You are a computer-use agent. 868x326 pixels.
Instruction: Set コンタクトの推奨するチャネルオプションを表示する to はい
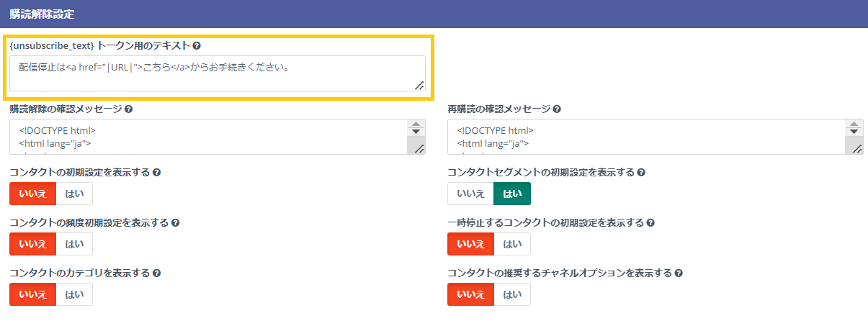click(512, 294)
